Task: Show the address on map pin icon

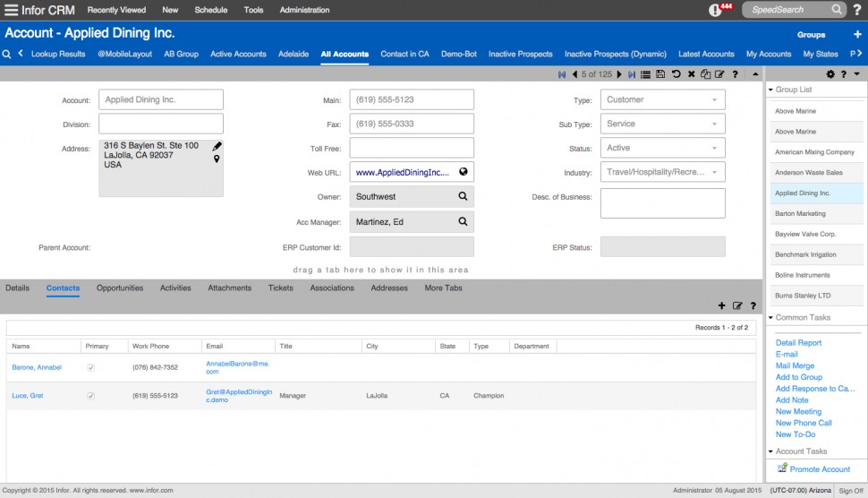Action: (217, 159)
